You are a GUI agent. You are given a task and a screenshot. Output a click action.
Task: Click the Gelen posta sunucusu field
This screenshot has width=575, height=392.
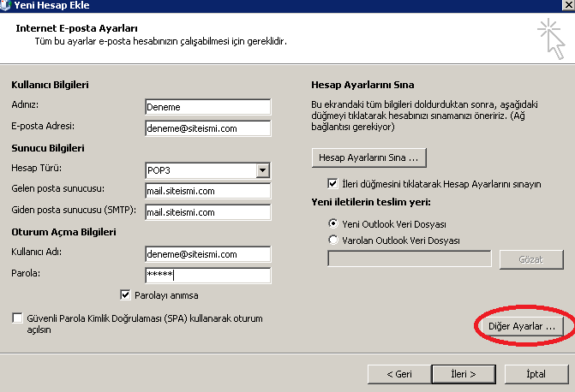click(x=208, y=191)
